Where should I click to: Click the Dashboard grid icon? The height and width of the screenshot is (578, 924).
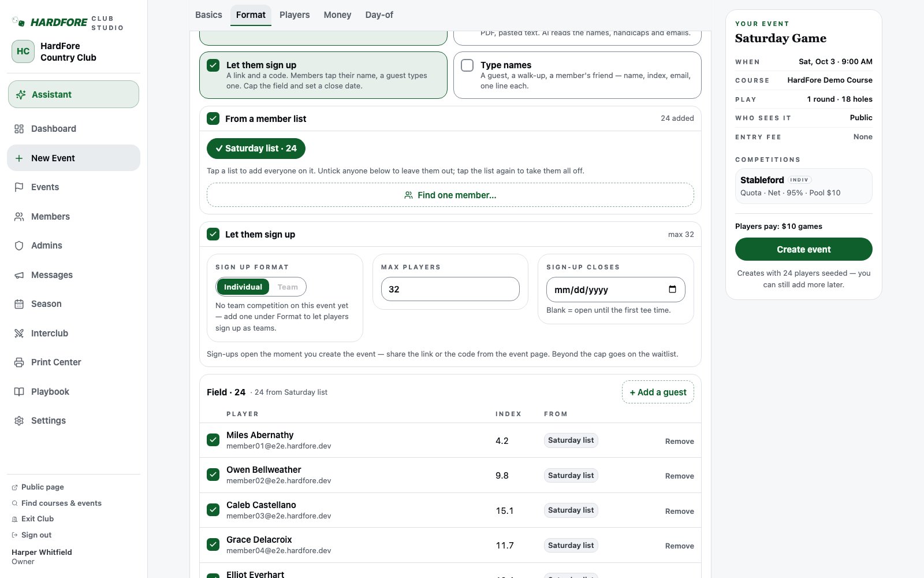point(19,129)
